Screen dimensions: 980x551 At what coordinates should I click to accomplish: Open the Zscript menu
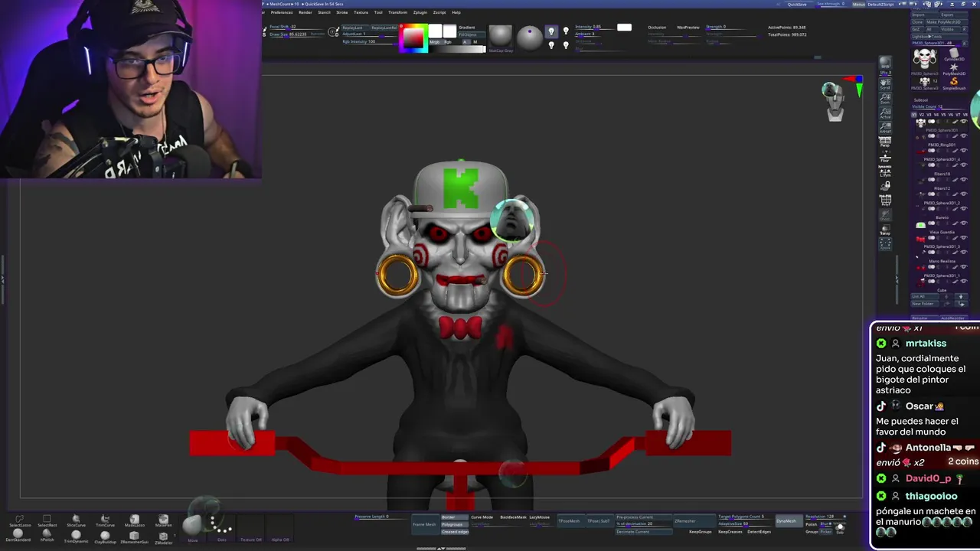pyautogui.click(x=439, y=12)
